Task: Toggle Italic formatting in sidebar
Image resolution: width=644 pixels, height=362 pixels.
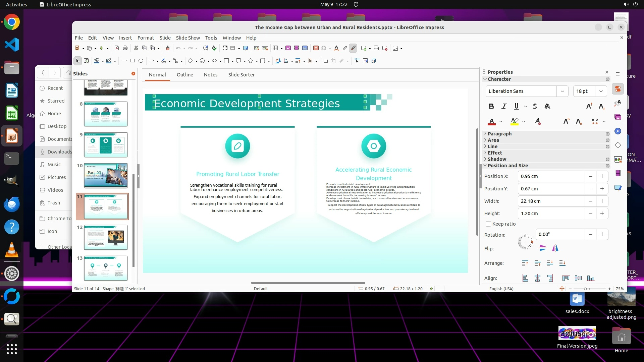Action: click(x=504, y=107)
